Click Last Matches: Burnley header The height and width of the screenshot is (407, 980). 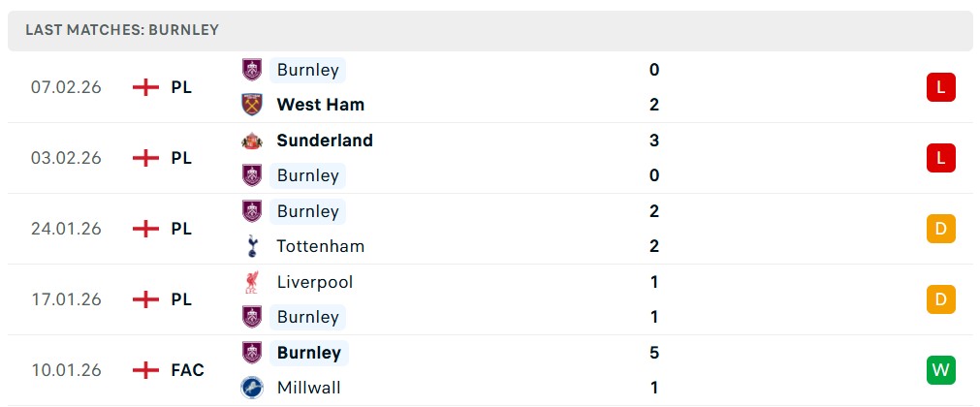pos(122,30)
